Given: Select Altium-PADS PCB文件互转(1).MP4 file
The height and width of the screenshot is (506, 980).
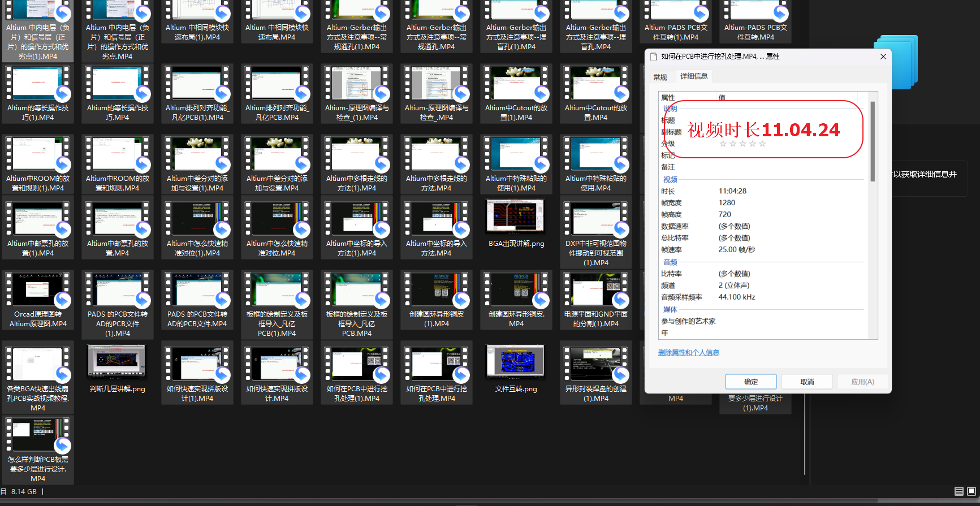Looking at the screenshot, I should (676, 22).
